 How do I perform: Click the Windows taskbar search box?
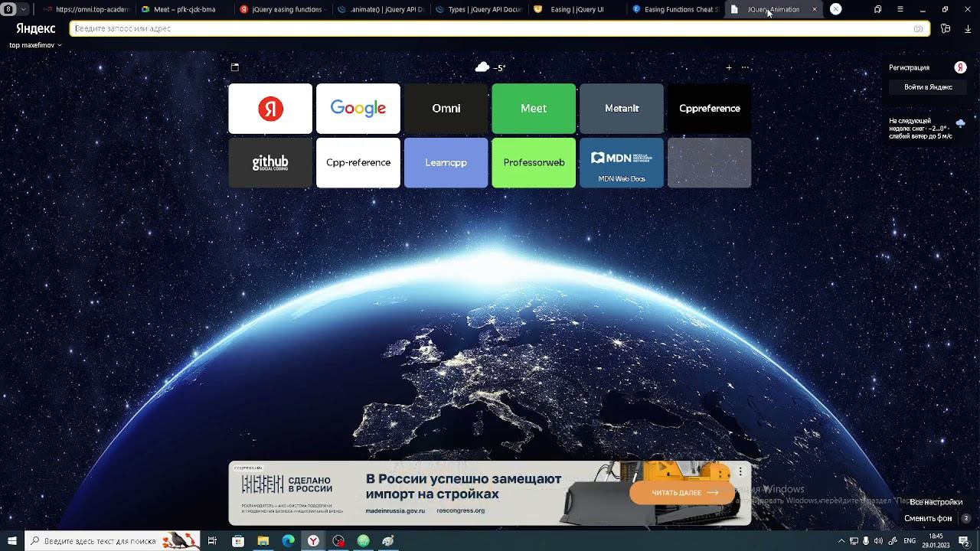113,541
